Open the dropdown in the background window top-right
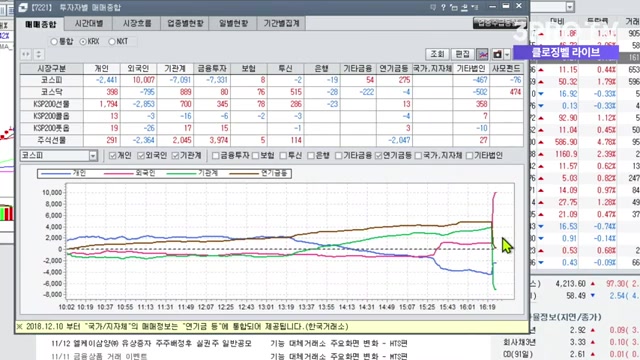This screenshot has height=360, width=640. pos(570,7)
